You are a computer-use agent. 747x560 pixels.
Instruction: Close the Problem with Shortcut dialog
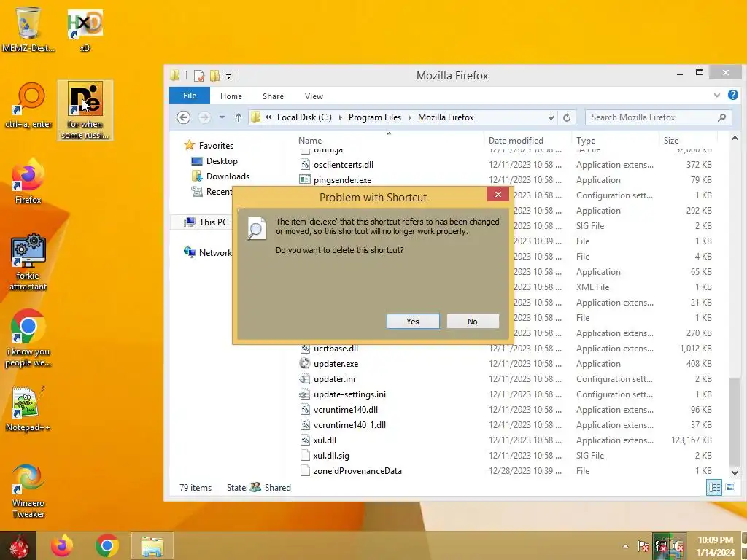[498, 194]
